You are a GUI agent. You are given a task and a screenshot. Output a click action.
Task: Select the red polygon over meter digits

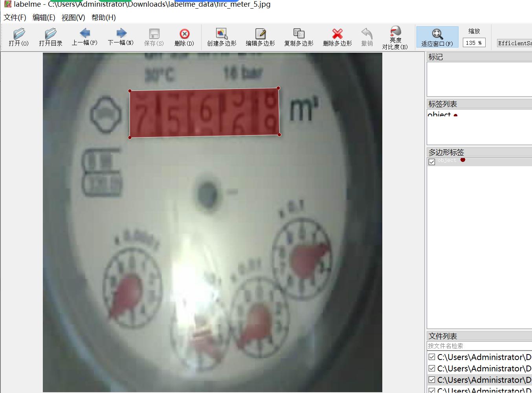coord(204,113)
